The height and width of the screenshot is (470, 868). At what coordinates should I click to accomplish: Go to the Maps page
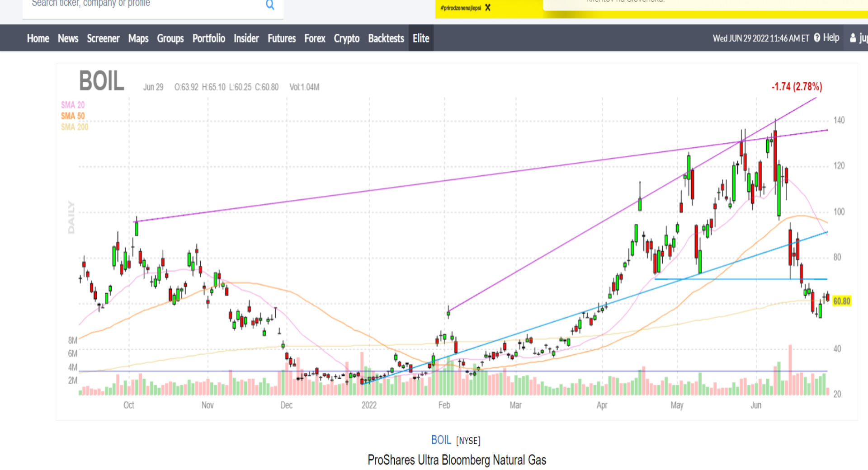[138, 38]
